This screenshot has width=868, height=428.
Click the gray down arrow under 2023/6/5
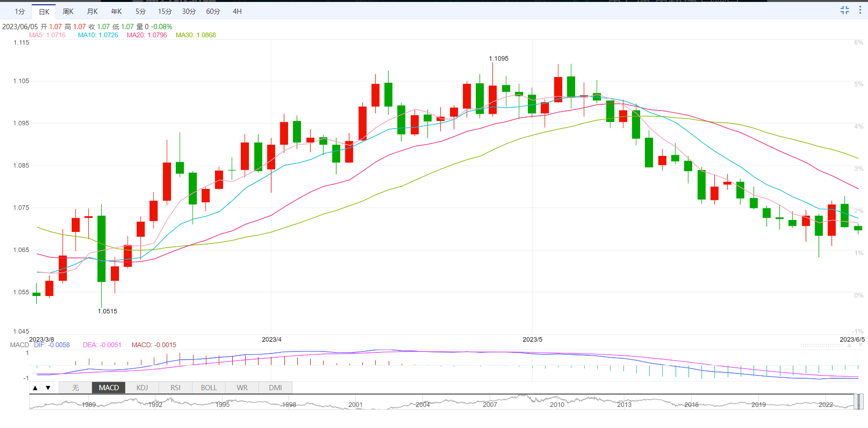[x=860, y=345]
